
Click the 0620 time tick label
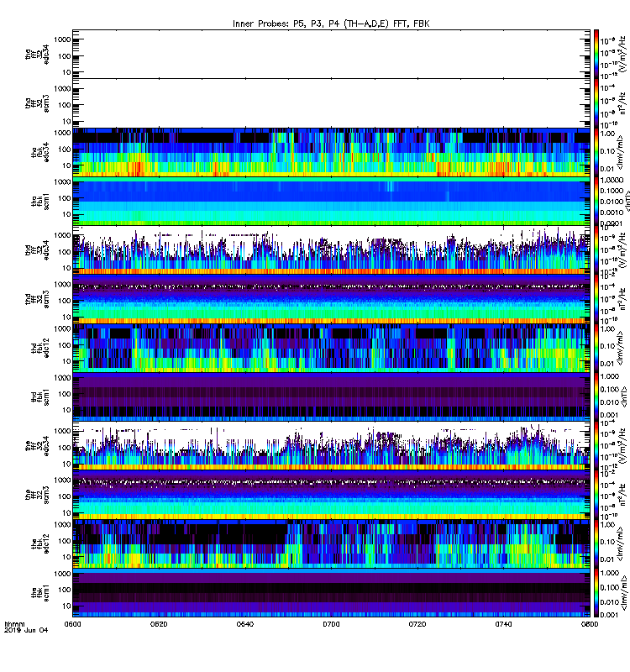(x=159, y=624)
